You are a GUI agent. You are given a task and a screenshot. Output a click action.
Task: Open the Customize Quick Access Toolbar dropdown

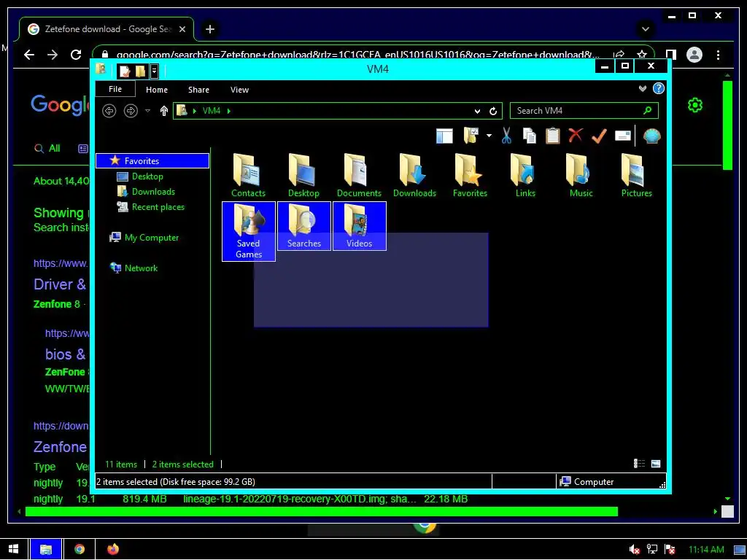click(x=154, y=71)
